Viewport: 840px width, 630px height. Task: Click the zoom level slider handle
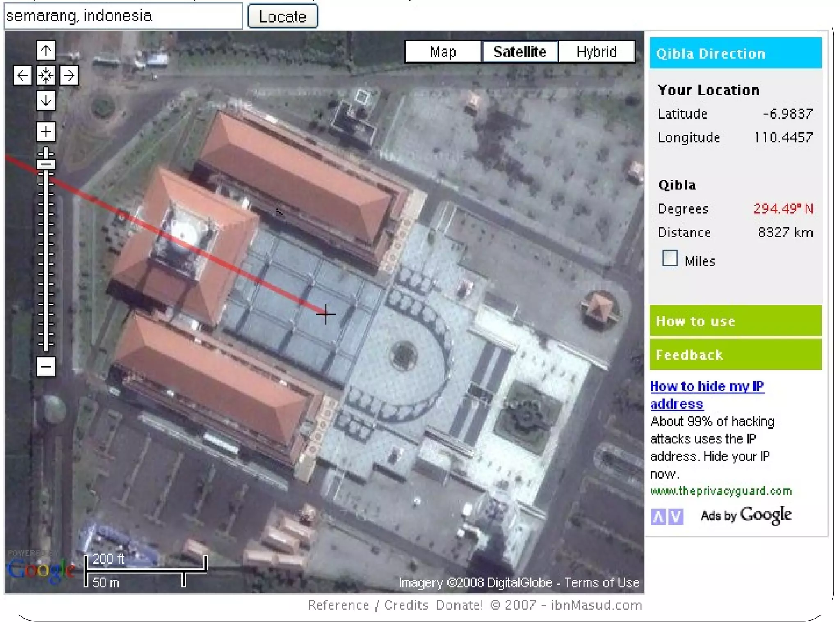pos(46,164)
